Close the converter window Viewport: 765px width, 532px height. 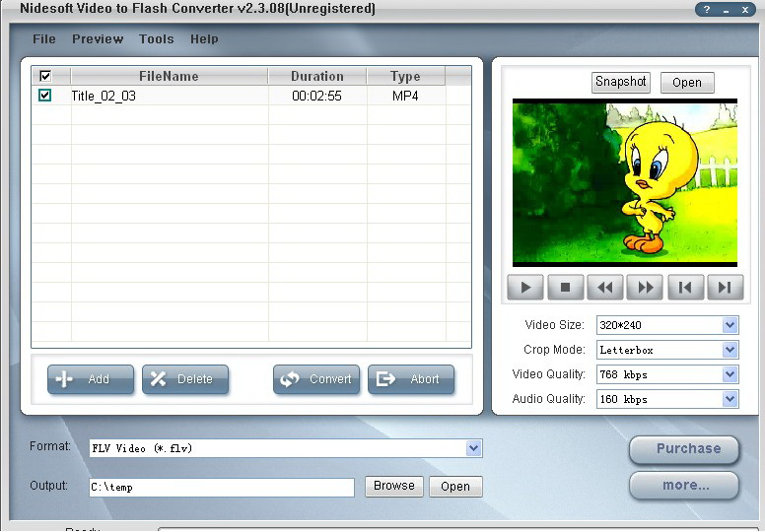click(745, 10)
